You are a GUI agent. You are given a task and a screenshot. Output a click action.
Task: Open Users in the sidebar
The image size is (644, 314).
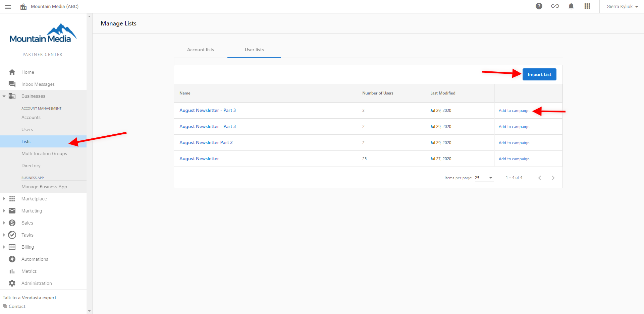[27, 129]
